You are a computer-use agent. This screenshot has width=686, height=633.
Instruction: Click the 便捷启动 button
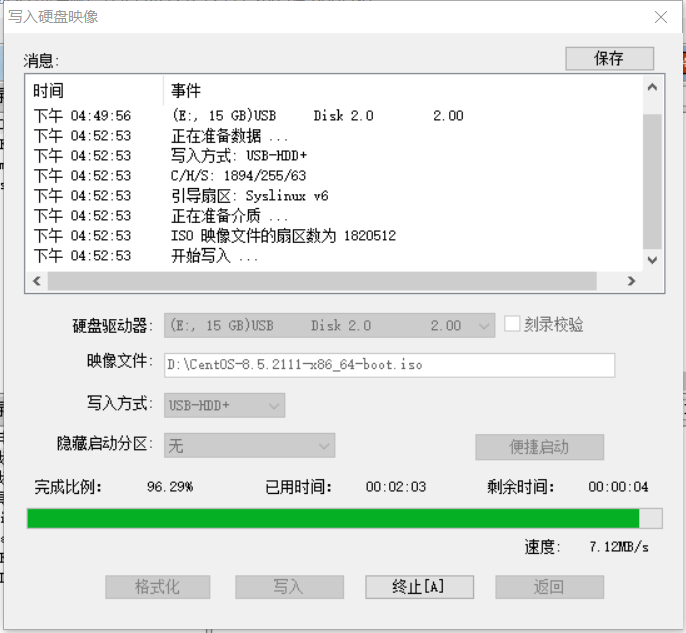coord(539,447)
